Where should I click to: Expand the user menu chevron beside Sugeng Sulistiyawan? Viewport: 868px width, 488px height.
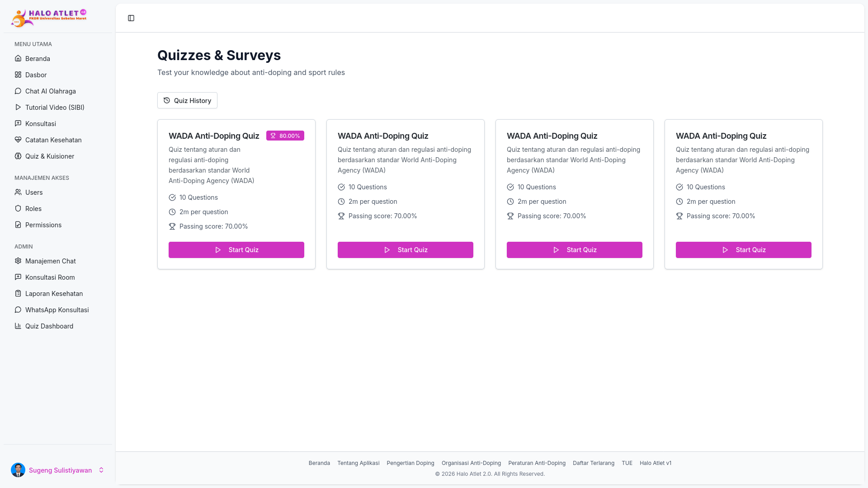point(101,470)
